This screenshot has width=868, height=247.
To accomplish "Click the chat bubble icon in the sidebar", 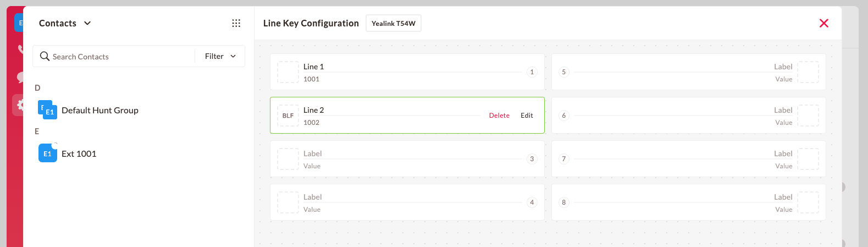I will pos(21,77).
